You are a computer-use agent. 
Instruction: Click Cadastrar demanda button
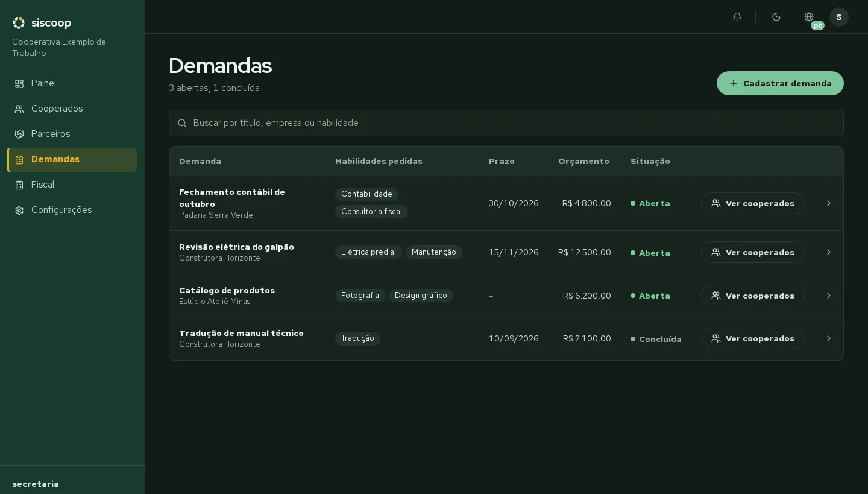(x=780, y=83)
